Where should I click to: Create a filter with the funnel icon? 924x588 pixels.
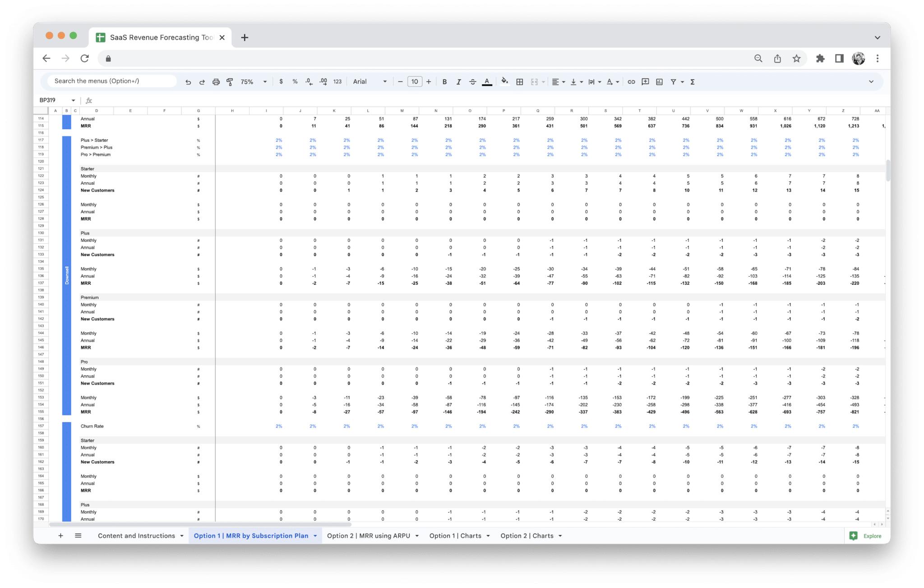click(673, 82)
